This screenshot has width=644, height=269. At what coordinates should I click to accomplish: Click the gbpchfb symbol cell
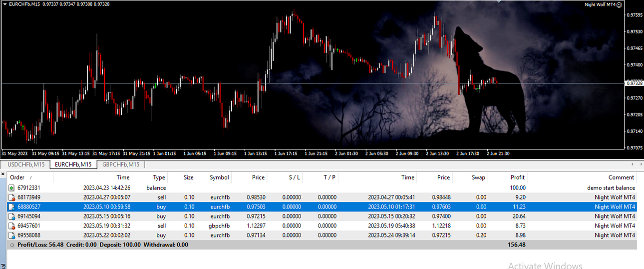pyautogui.click(x=220, y=226)
